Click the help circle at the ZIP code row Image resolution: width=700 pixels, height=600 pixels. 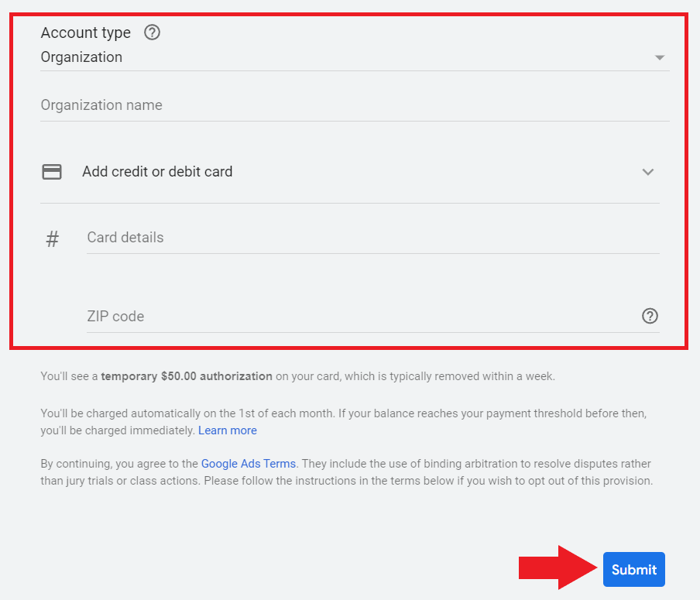pos(650,316)
